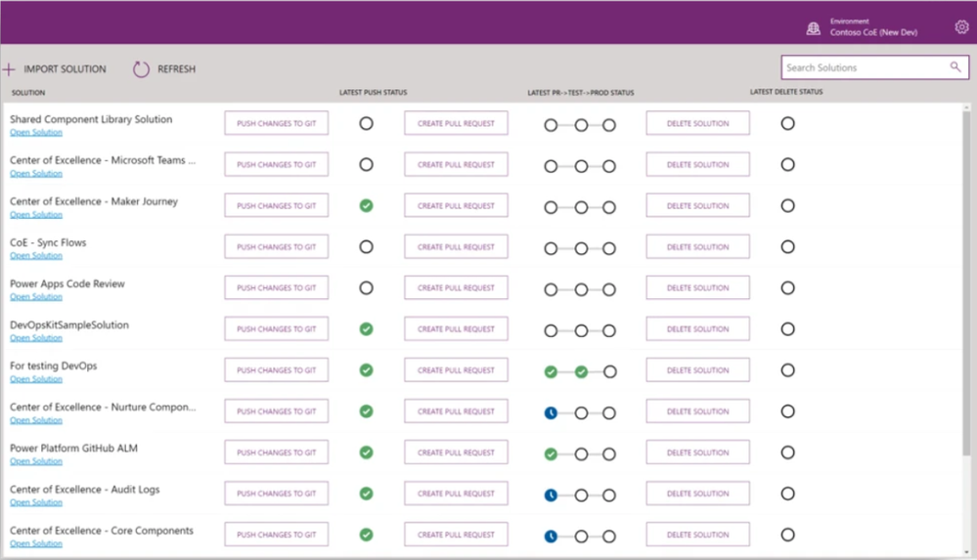Viewport: 977px width, 560px height.
Task: Click the scrollbar up arrow
Action: pyautogui.click(x=966, y=108)
